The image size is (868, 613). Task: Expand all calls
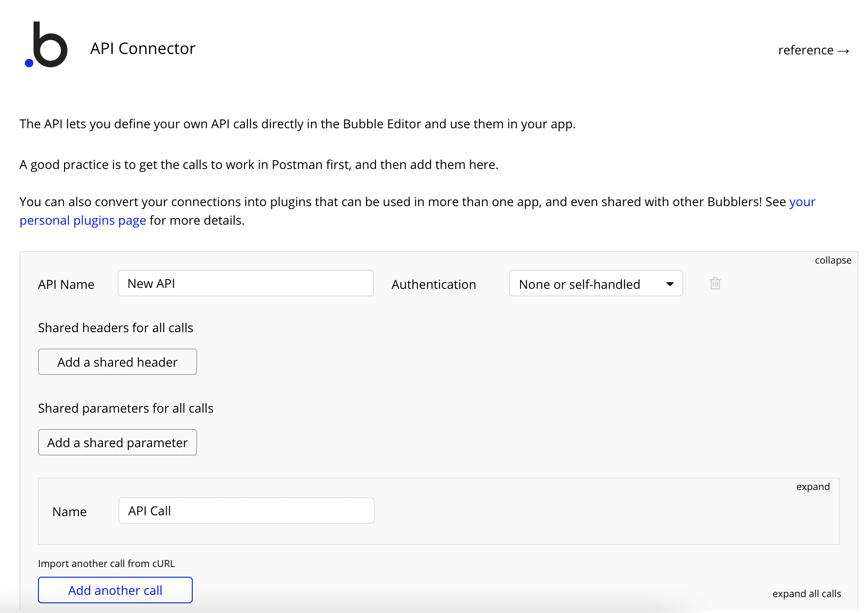806,594
